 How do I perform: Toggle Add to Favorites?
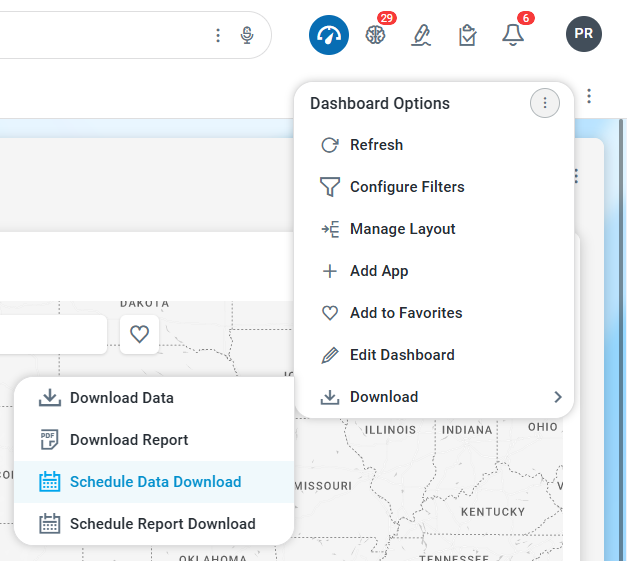point(405,313)
